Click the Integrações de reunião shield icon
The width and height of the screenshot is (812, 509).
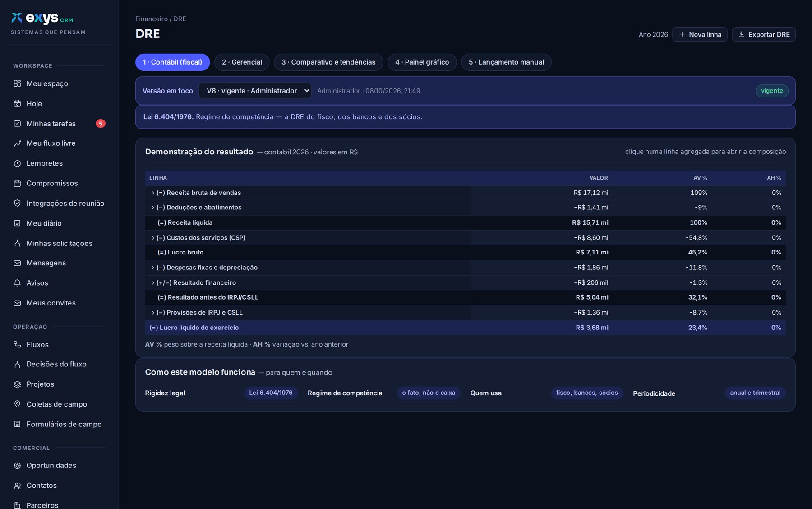[17, 203]
